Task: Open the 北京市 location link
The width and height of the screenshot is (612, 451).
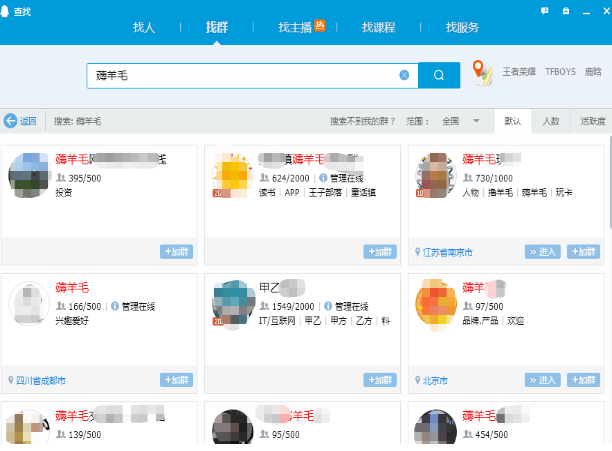Action: pos(435,380)
